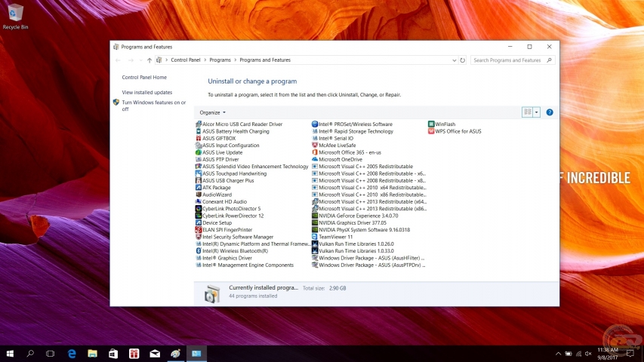Select AudioWizard entry
Screen dimensions: 644x362
pos(214,195)
